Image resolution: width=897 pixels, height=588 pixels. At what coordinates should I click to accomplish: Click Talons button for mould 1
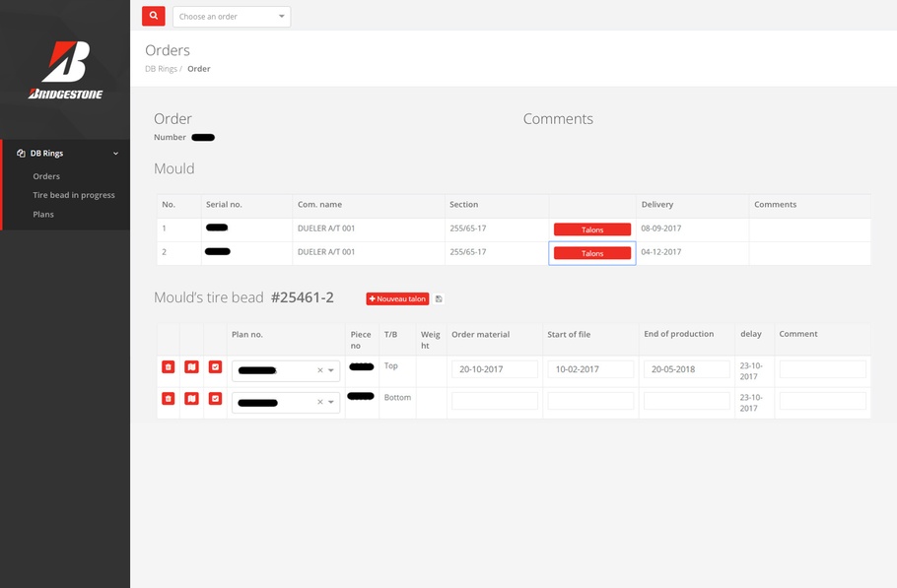tap(591, 229)
